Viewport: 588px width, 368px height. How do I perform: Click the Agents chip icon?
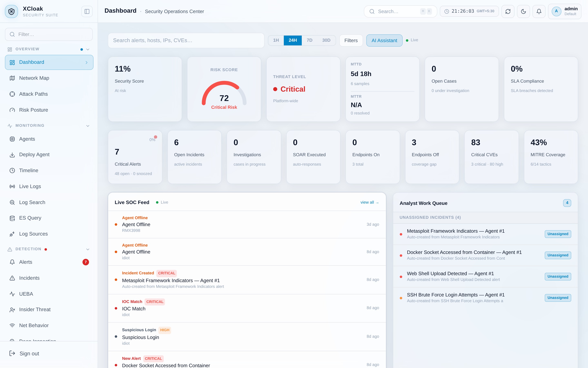pos(12,139)
